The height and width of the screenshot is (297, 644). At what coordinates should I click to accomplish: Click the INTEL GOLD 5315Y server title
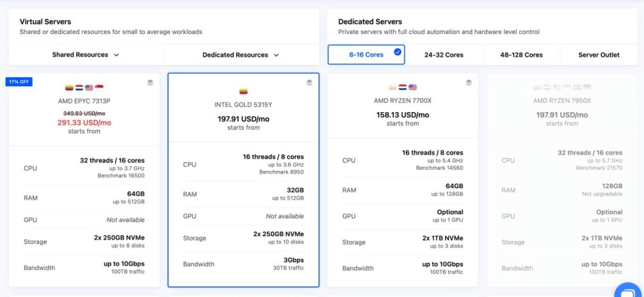(x=244, y=105)
